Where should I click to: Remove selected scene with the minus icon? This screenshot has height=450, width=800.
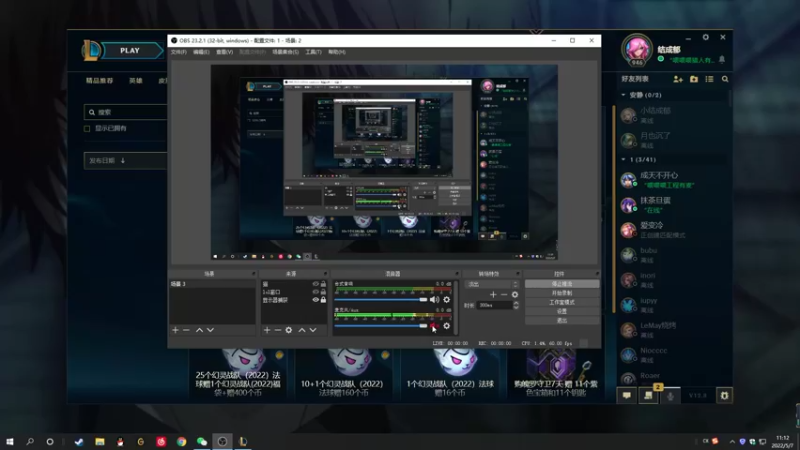click(x=186, y=330)
